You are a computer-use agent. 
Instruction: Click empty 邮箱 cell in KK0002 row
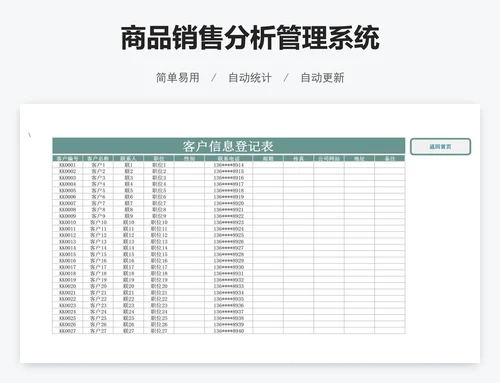click(268, 171)
